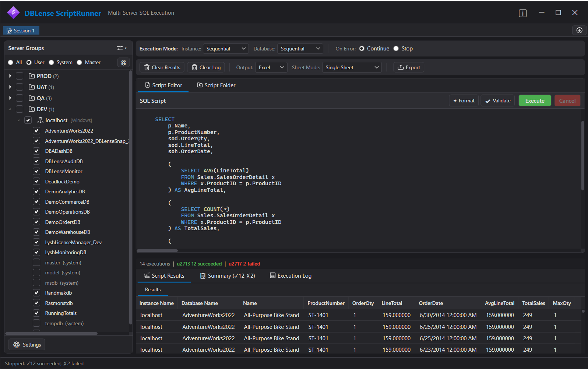Click the Clear Results button

[162, 67]
